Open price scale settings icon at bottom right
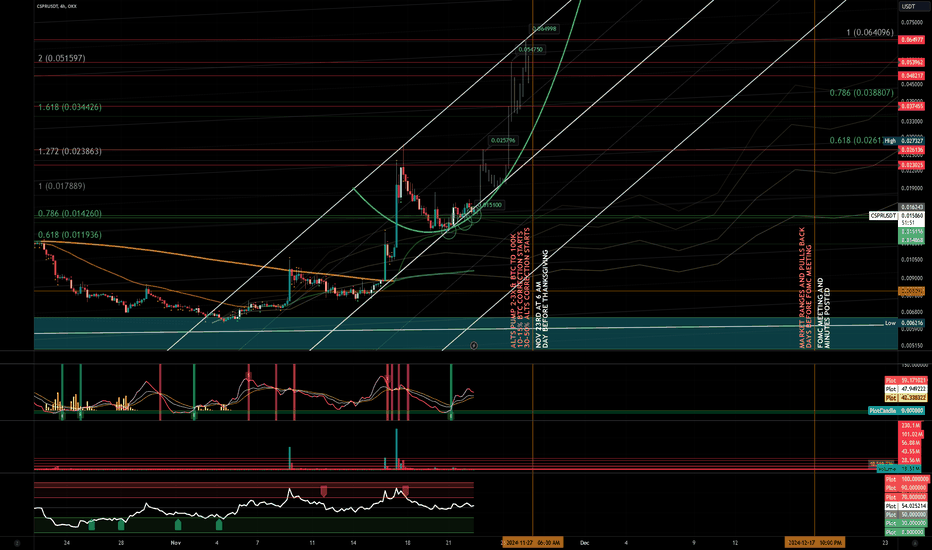Screen dimensions: 932x550 coord(915,543)
